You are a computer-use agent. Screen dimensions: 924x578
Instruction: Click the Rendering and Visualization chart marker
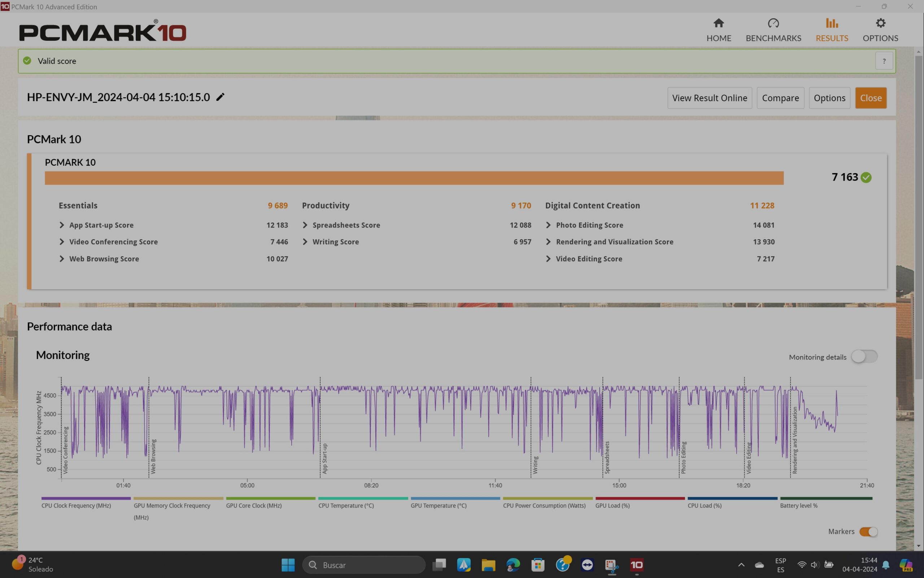coord(794,440)
